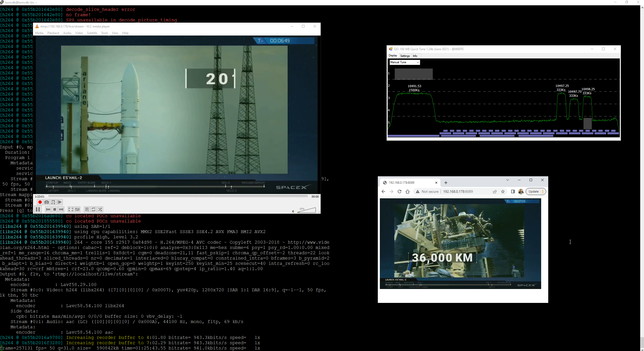Image resolution: width=644 pixels, height=351 pixels.
Task: Open the VLC Audio menu
Action: pos(67,33)
